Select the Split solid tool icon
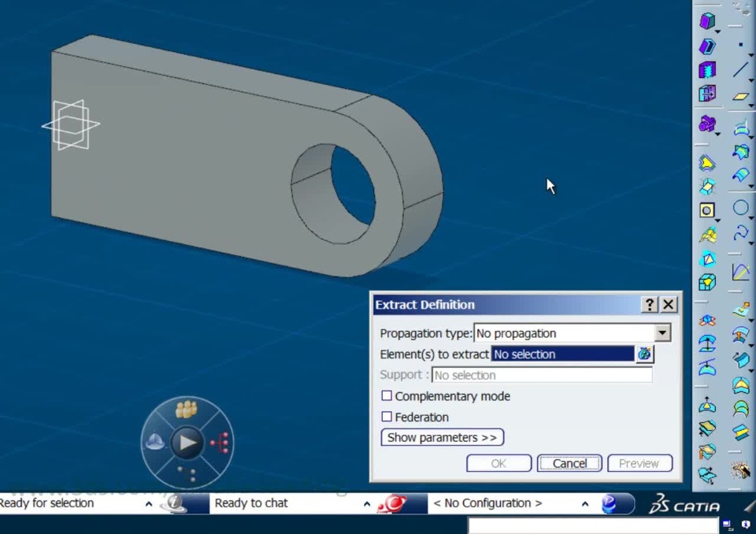 click(707, 21)
